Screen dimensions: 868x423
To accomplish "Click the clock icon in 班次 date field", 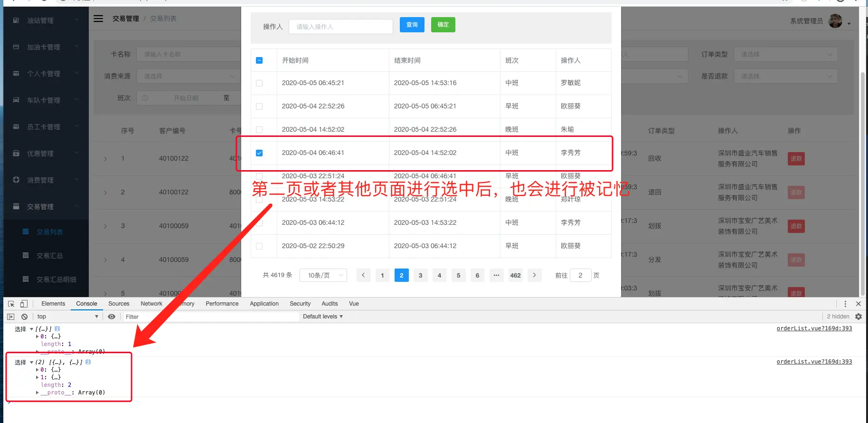I will (145, 98).
